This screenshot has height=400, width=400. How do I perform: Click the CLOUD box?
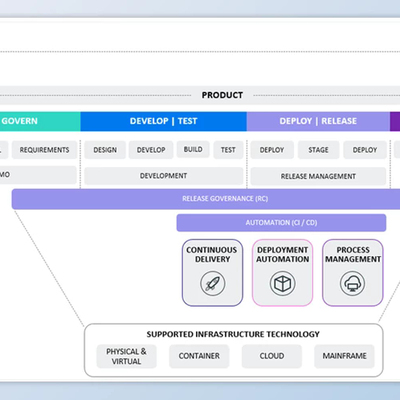(x=272, y=356)
